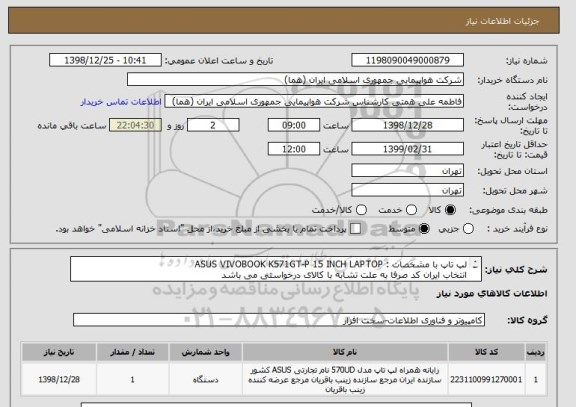Click the price validity date 1399/02/31
The width and height of the screenshot is (576, 407).
pyautogui.click(x=407, y=149)
